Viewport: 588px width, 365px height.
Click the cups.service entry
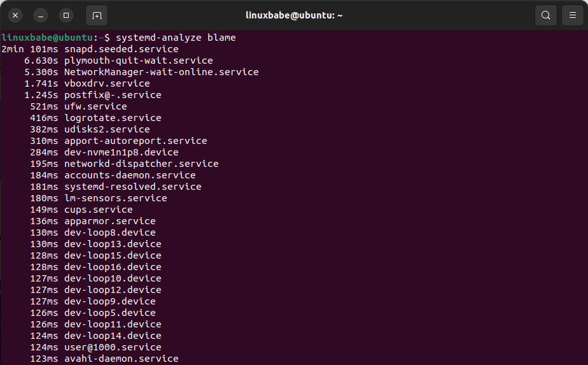[x=98, y=210]
